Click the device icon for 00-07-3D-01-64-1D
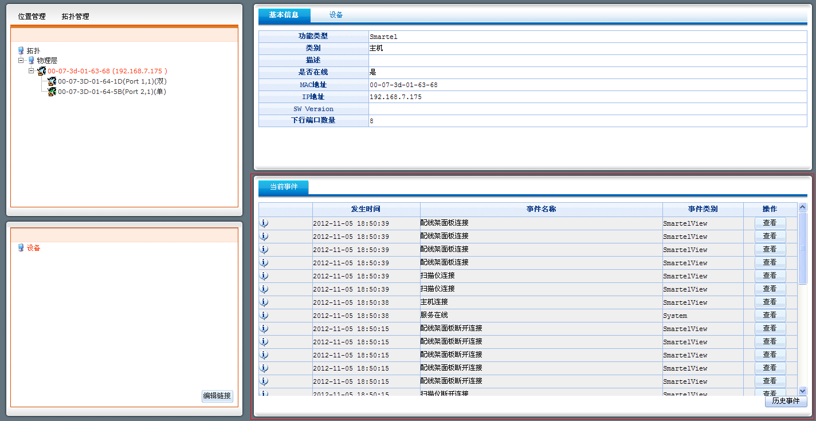 click(52, 82)
